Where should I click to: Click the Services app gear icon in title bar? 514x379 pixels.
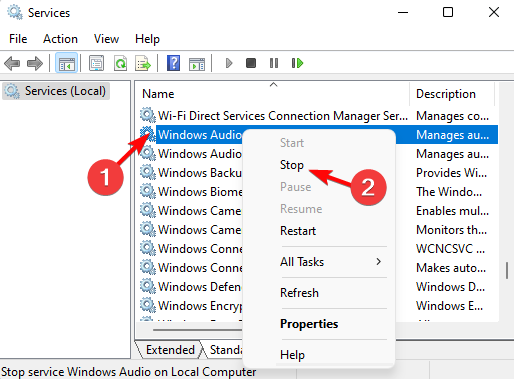15,13
